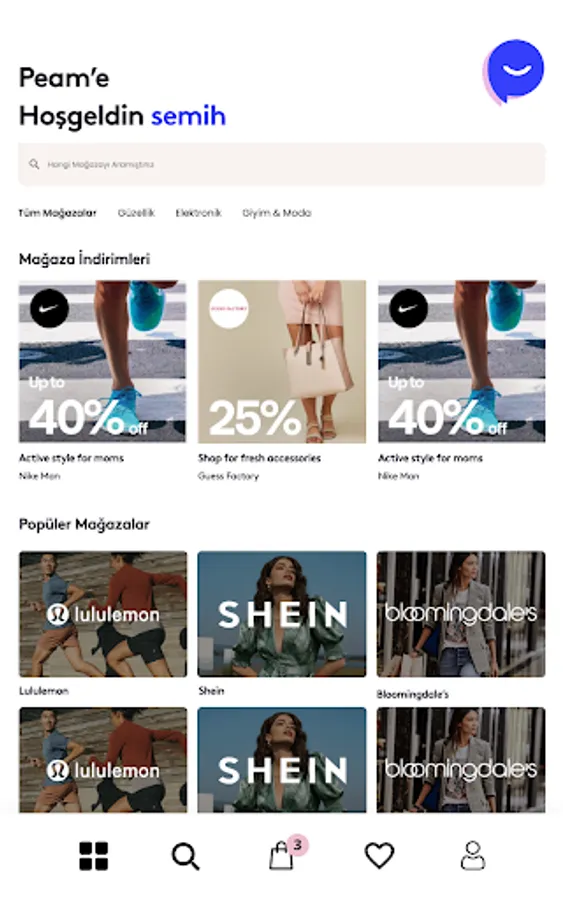Switch to the Güzellik category tab

coord(136,213)
